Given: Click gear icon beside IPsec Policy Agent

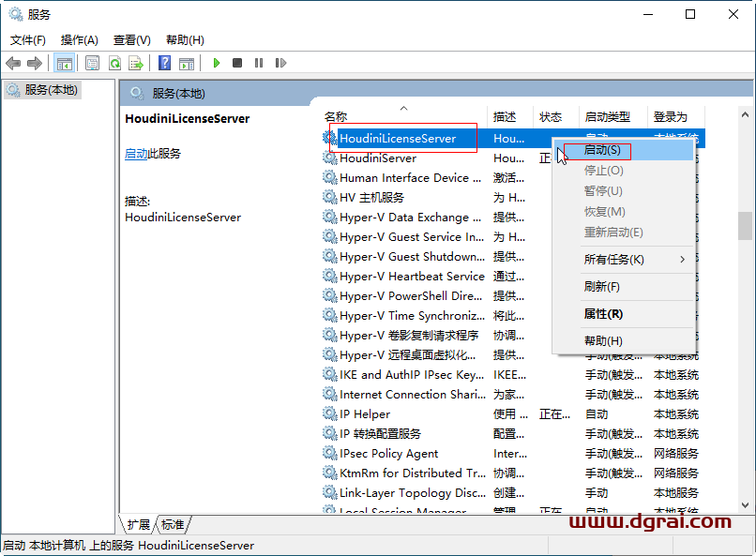Looking at the screenshot, I should coord(330,453).
